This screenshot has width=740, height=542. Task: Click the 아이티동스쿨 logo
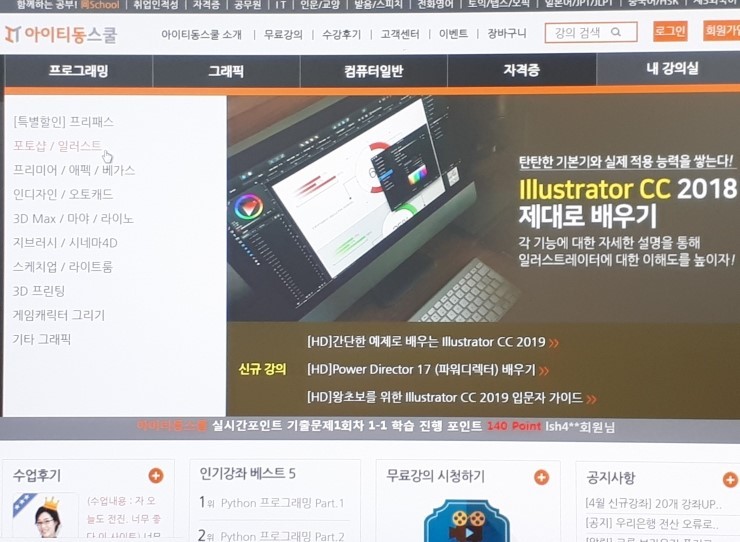tap(61, 34)
